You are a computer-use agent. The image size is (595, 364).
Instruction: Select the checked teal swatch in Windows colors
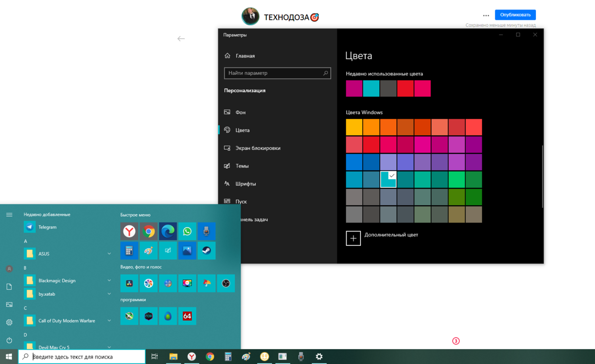coord(388,180)
